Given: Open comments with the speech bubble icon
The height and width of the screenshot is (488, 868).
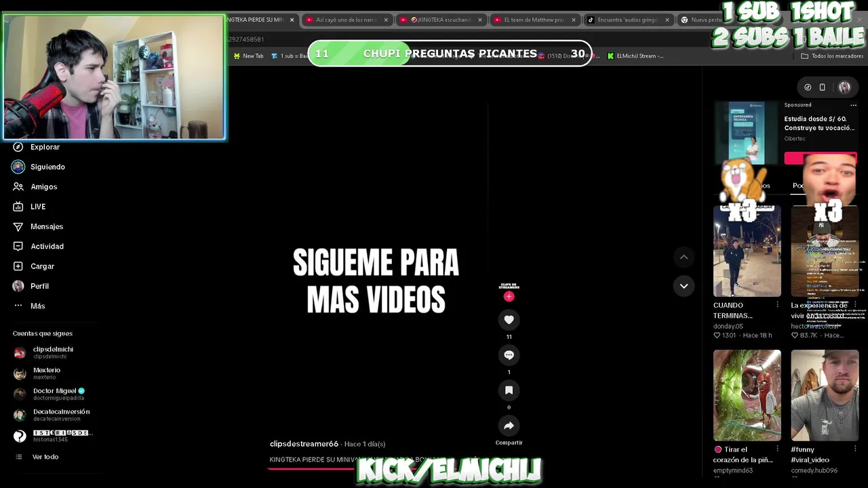Looking at the screenshot, I should pos(509,354).
